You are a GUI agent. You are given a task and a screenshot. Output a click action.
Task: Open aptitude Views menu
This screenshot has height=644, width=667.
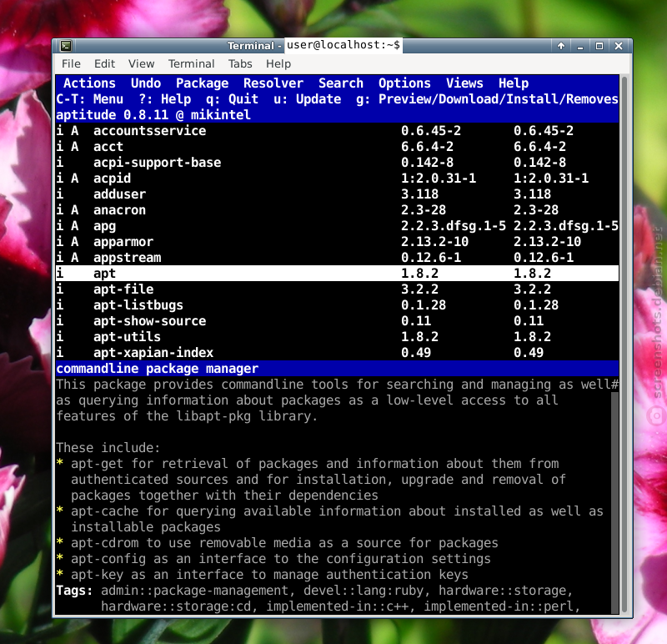click(x=464, y=83)
